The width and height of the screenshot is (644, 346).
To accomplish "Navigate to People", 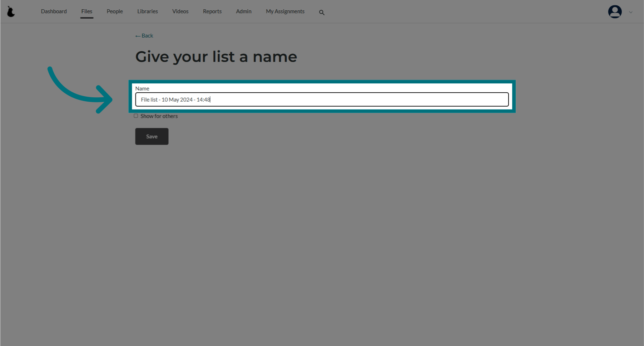I will (115, 11).
